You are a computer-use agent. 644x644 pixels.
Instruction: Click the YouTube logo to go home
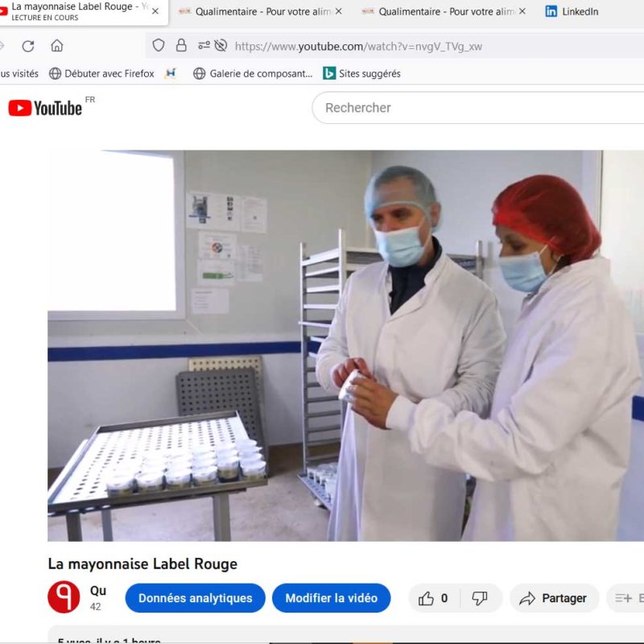coord(45,108)
